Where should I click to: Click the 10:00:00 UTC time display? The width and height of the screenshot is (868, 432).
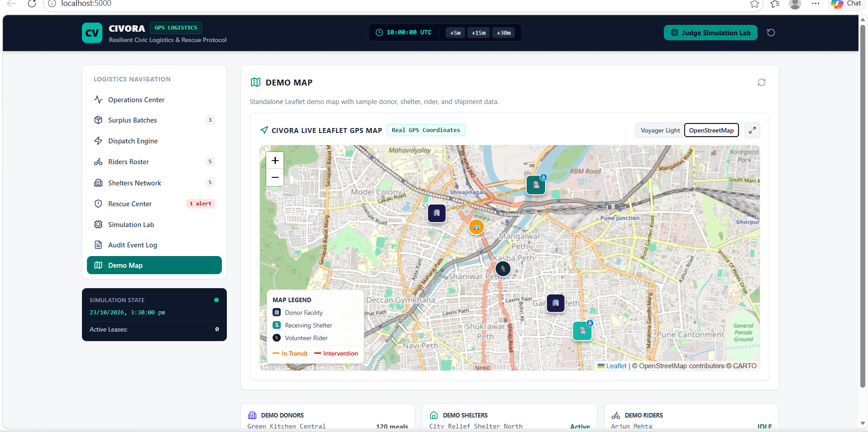tap(409, 33)
